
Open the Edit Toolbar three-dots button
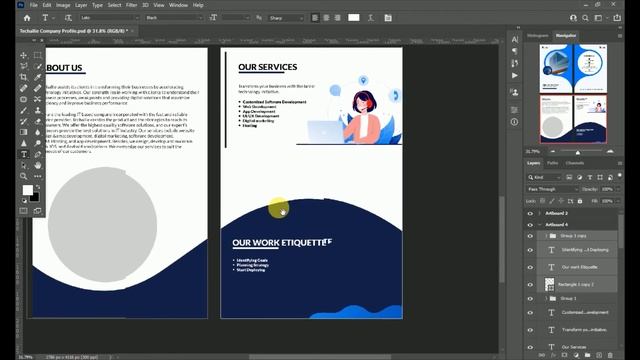[x=38, y=176]
